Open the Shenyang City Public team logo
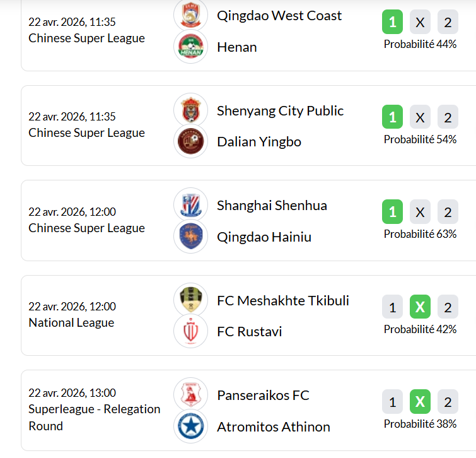This screenshot has height=458, width=476. pyautogui.click(x=190, y=110)
